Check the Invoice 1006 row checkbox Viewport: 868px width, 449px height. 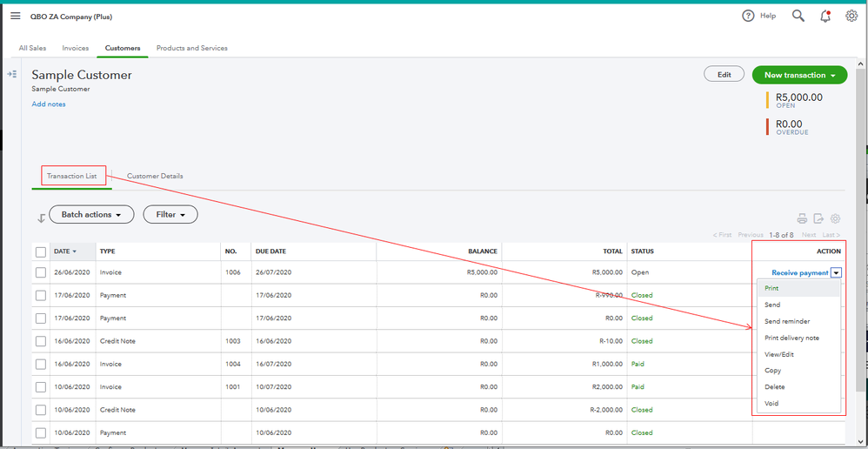[x=41, y=272]
